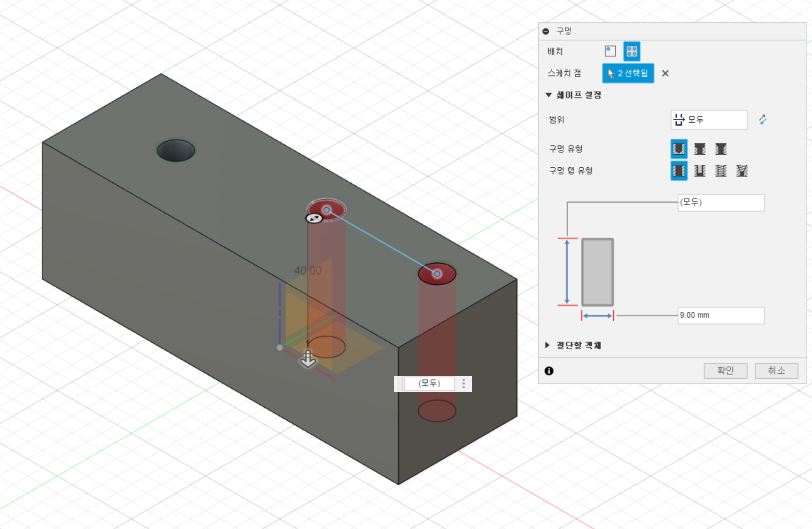Select the taper tapped hole type icon
Viewport: 812px width, 529px height.
point(742,171)
